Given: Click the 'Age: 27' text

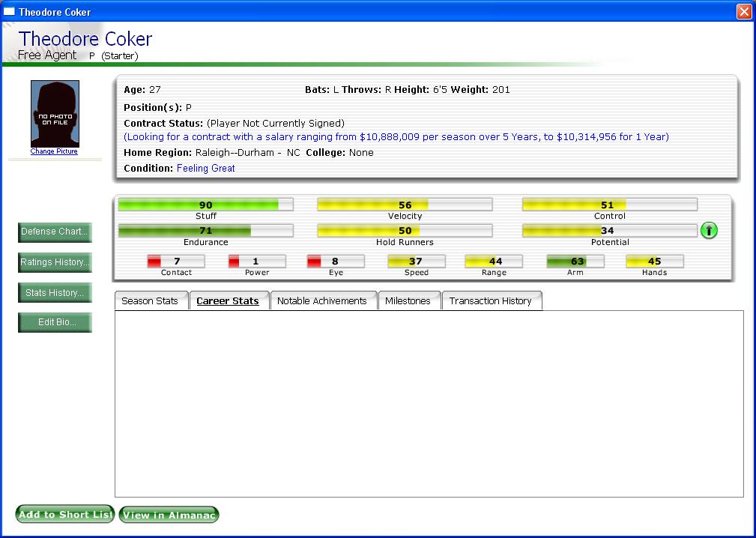Looking at the screenshot, I should 142,90.
